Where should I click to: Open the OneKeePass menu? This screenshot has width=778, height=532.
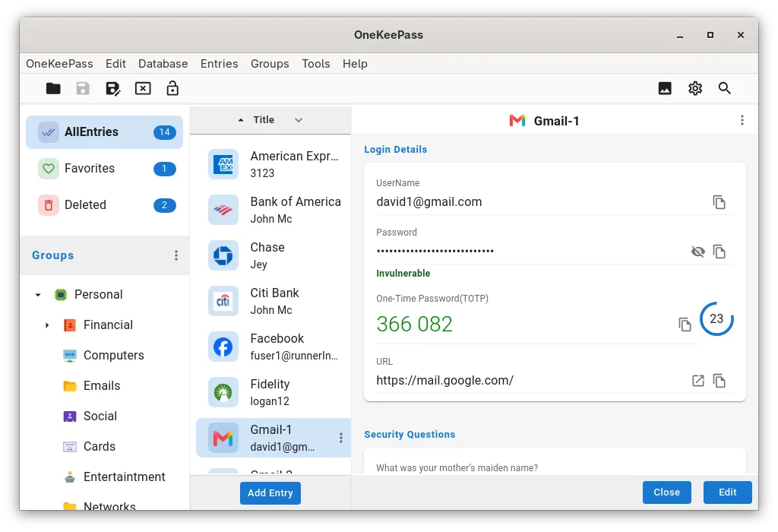click(x=59, y=64)
